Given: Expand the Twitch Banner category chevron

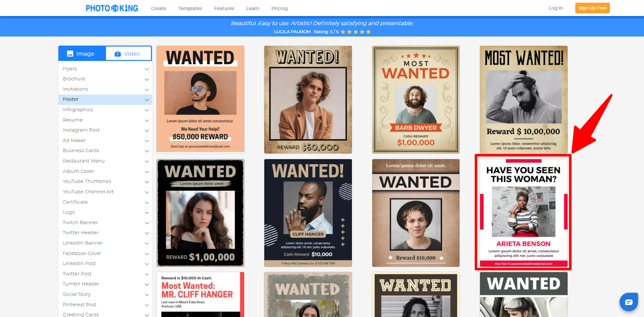Looking at the screenshot, I should 147,223.
